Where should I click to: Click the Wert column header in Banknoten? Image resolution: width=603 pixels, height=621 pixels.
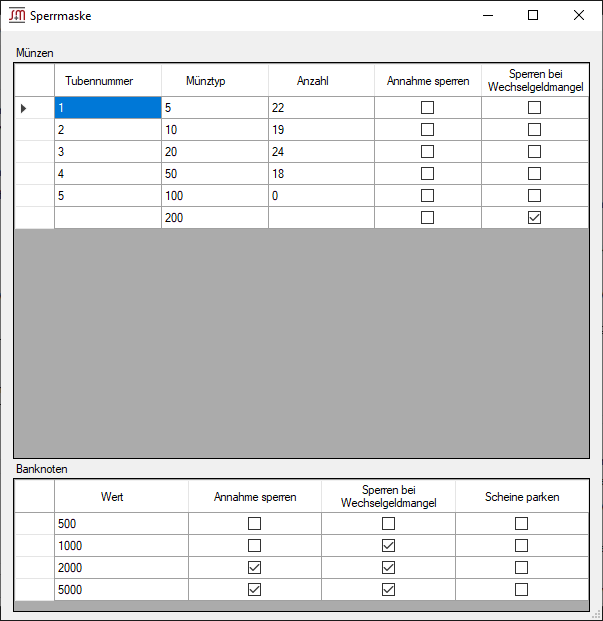pyautogui.click(x=121, y=497)
